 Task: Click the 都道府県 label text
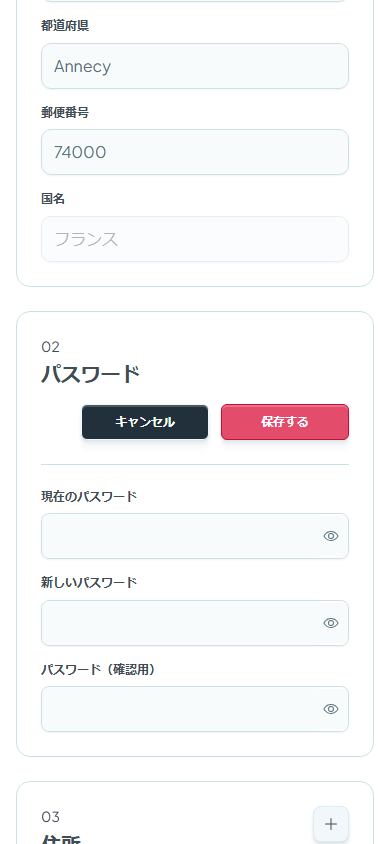pos(65,26)
